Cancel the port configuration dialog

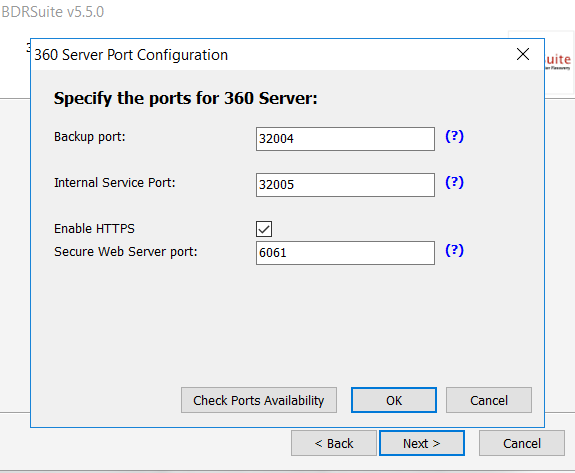point(489,400)
